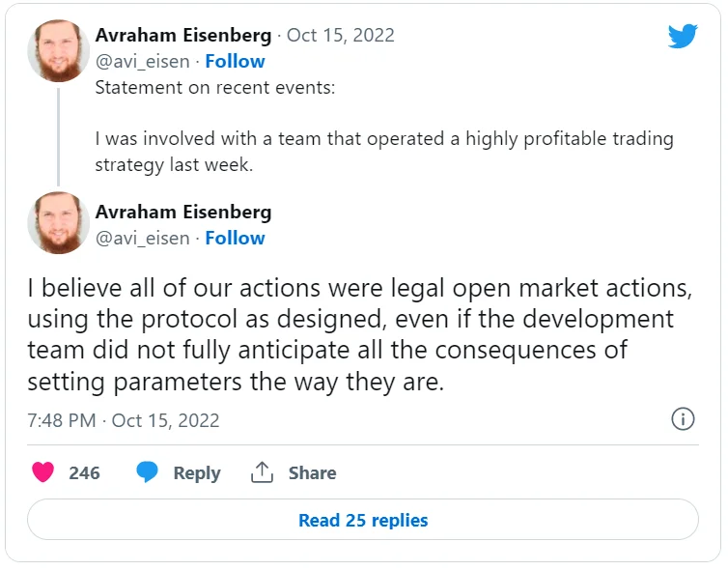Click the "Reply" text label

(x=196, y=472)
